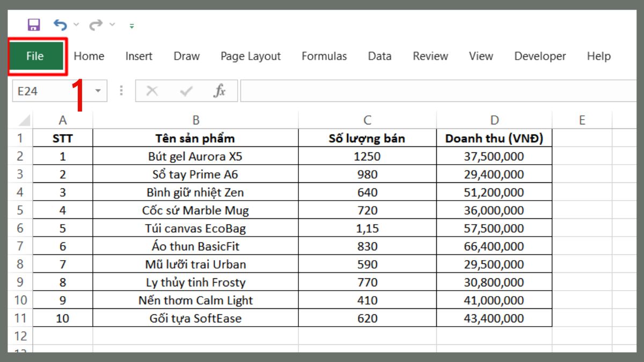Click the Undo arrow icon
Viewport: 644px width, 362px height.
click(60, 25)
